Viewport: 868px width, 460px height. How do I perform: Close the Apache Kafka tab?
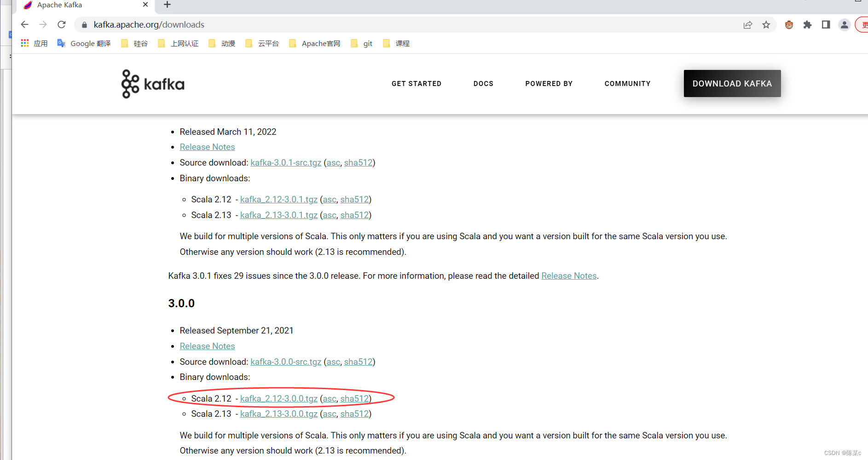click(x=145, y=5)
